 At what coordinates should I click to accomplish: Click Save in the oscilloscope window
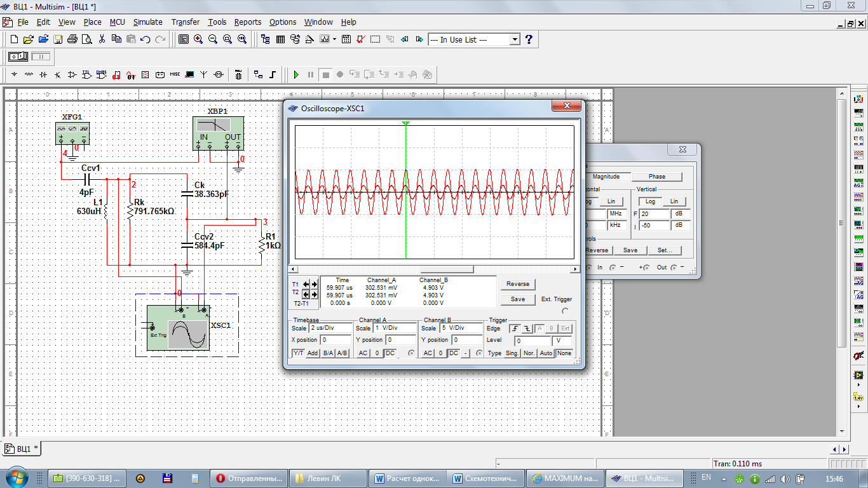518,299
